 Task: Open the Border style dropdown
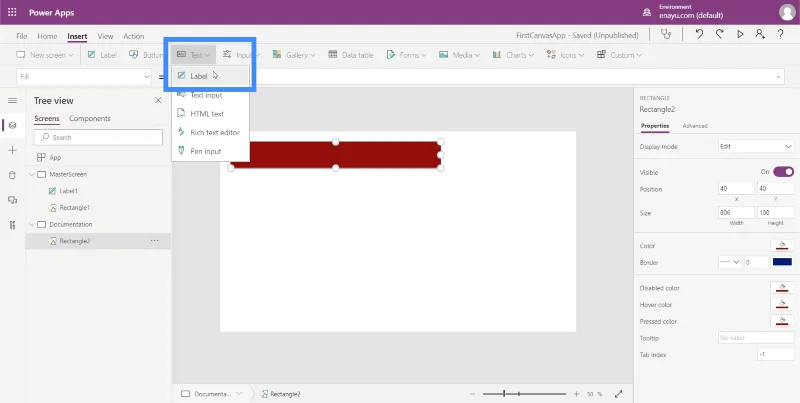[730, 262]
